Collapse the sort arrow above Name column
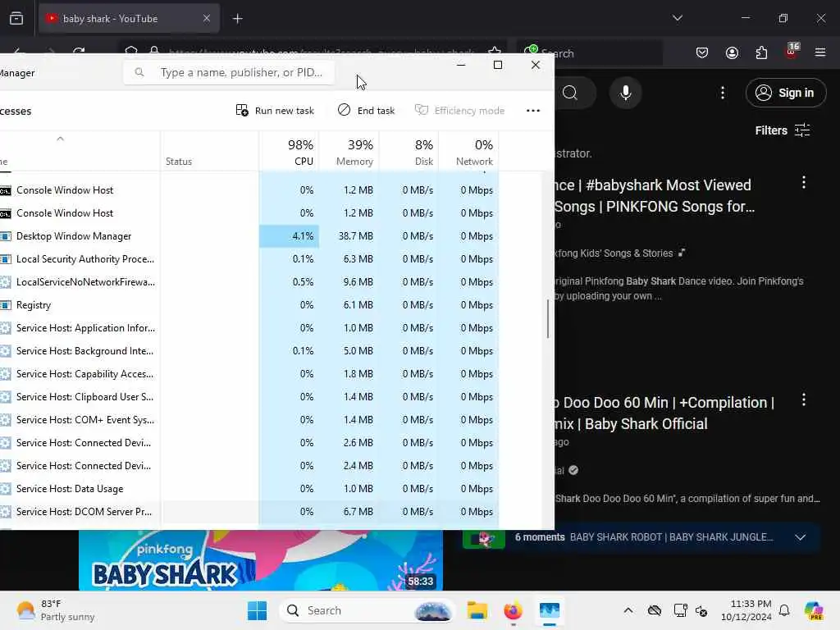Image resolution: width=840 pixels, height=630 pixels. click(60, 139)
